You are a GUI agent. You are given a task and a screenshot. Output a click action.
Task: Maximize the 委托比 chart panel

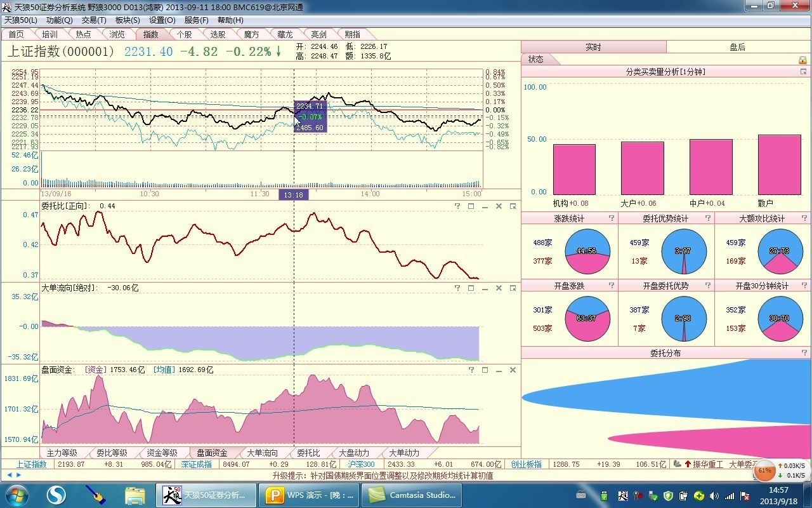coord(471,206)
